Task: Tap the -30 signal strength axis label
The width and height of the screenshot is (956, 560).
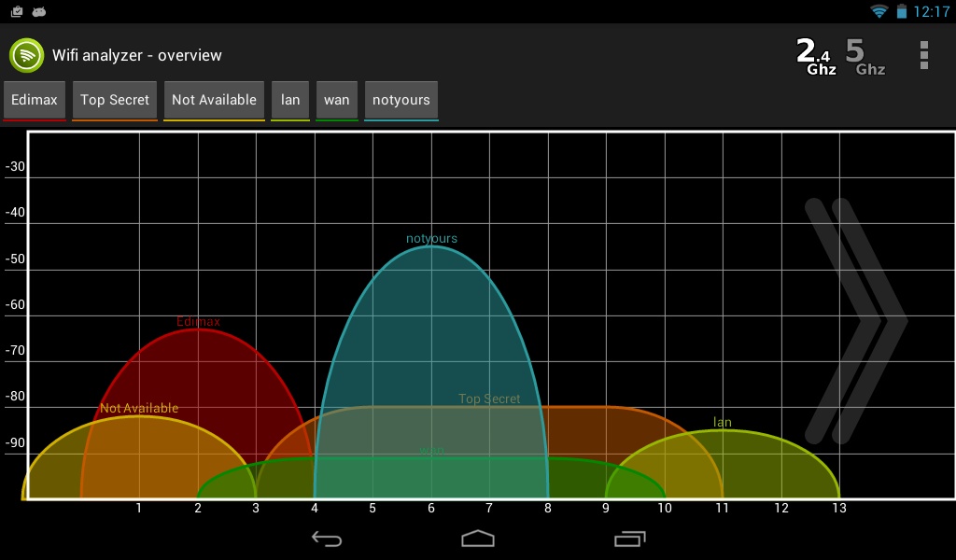Action: [15, 167]
